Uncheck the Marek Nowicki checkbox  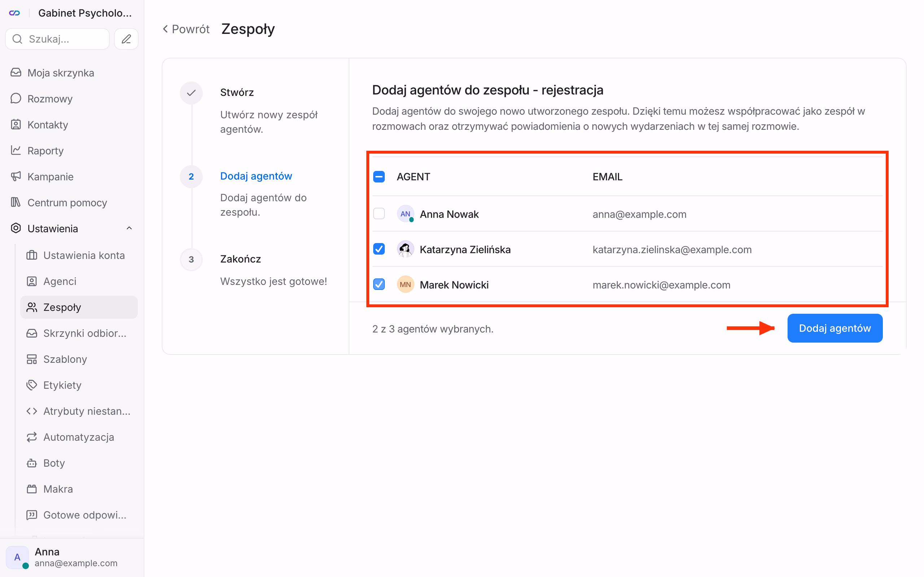pos(379,284)
